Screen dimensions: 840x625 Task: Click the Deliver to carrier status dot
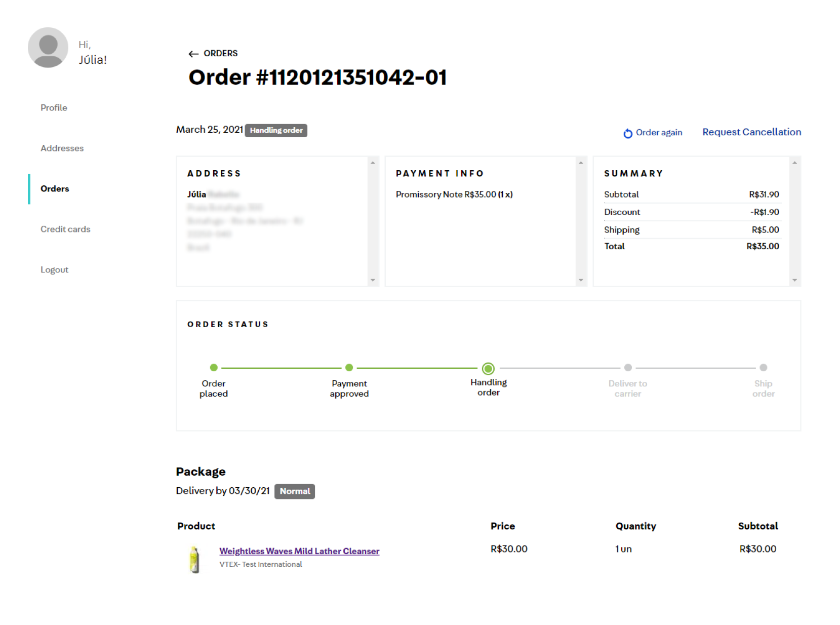tap(628, 368)
